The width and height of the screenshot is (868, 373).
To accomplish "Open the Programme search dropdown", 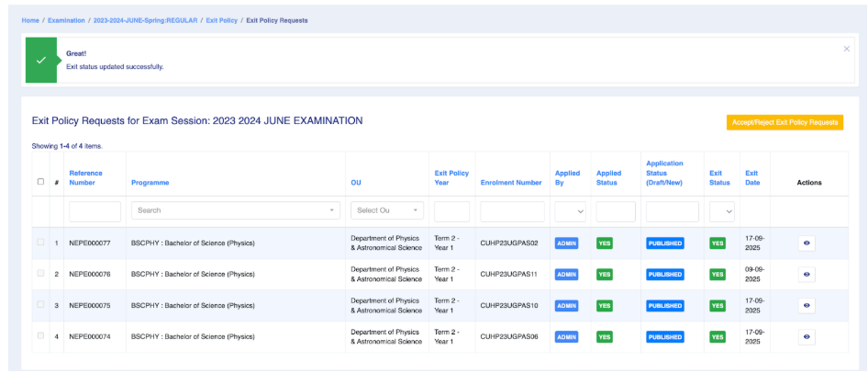I will point(235,210).
